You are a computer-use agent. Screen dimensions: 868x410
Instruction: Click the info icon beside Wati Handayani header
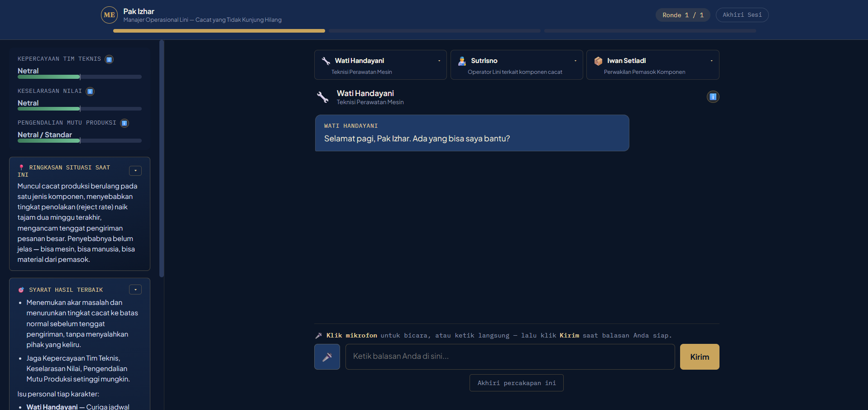coord(713,96)
